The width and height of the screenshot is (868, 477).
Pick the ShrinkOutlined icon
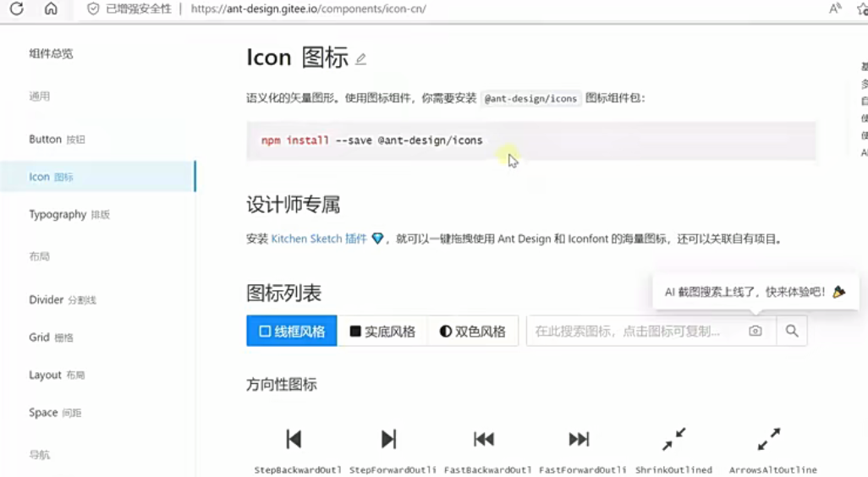tap(674, 439)
